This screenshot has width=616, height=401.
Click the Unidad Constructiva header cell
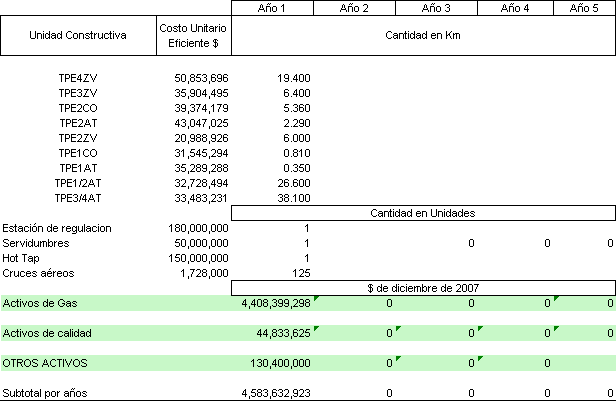tap(78, 35)
